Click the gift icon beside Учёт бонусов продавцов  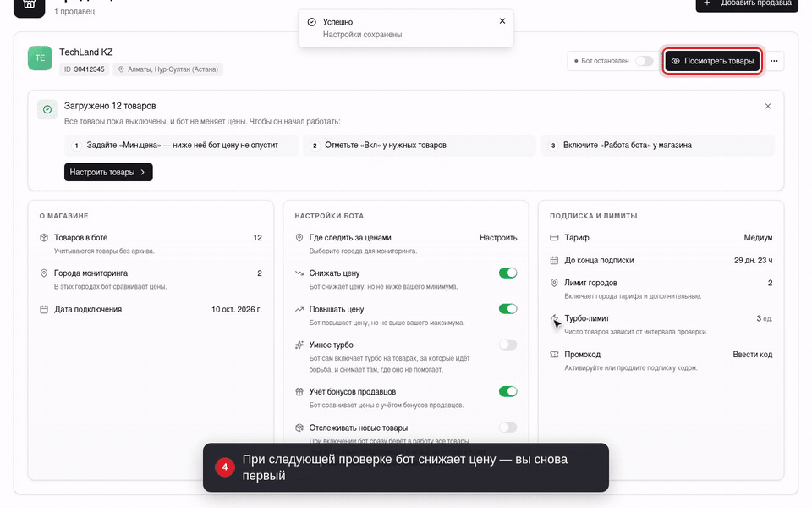tap(299, 392)
